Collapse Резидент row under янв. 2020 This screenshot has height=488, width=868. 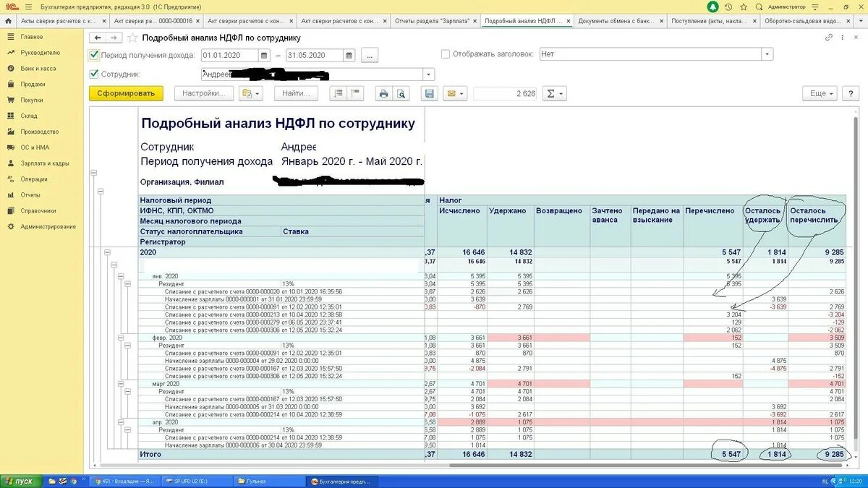tap(128, 284)
